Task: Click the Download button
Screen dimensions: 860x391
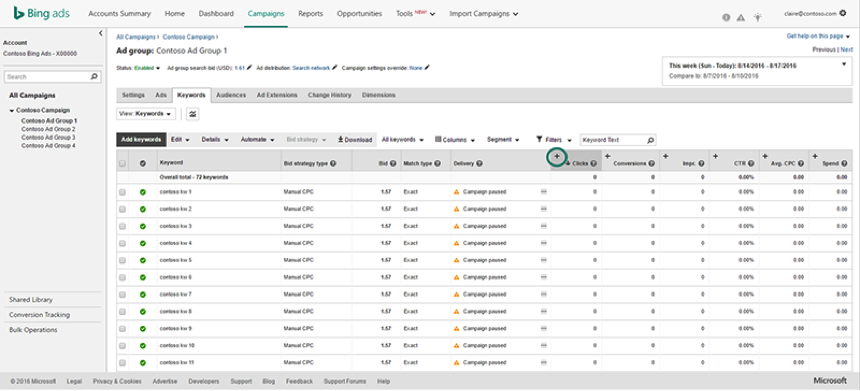Action: [x=355, y=140]
